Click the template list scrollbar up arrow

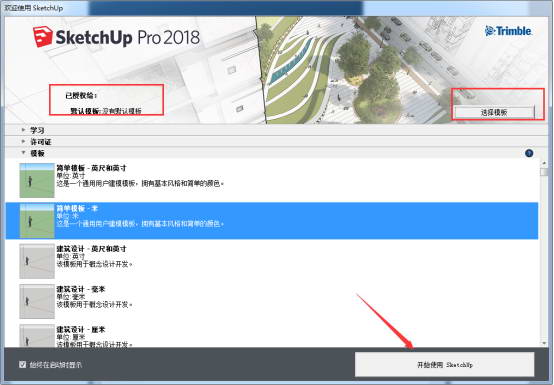[544, 162]
